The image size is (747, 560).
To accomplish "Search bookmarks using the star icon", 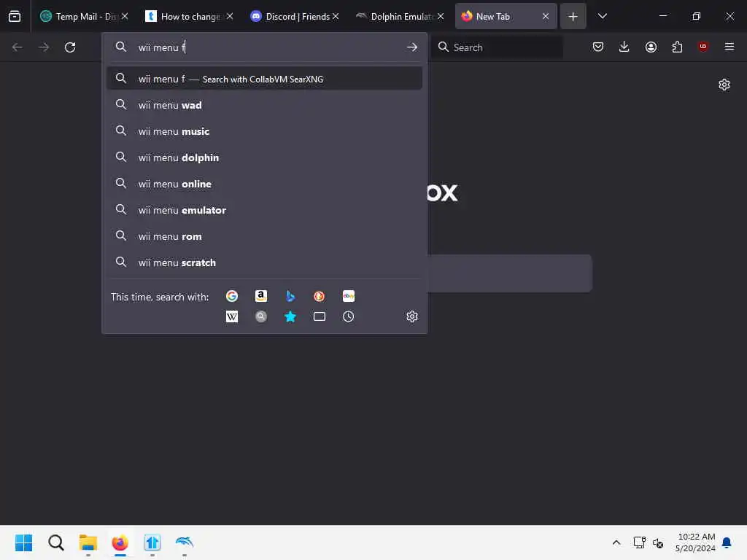I will pyautogui.click(x=290, y=316).
